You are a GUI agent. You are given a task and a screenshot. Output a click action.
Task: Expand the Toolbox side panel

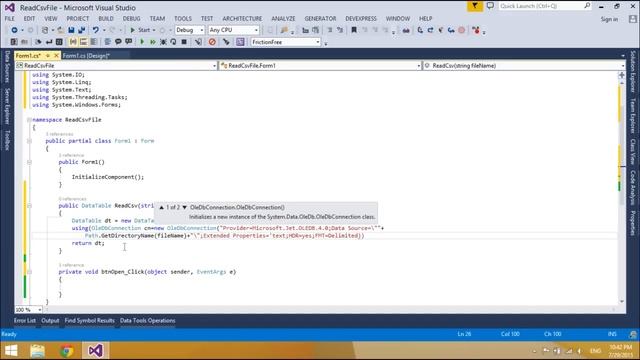tap(7, 140)
